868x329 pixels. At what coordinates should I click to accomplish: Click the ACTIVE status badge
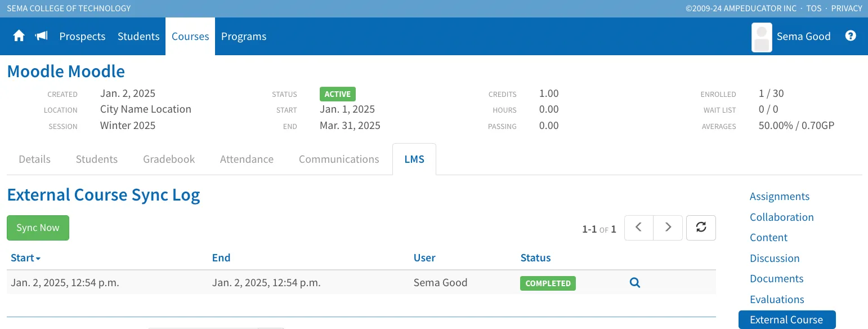338,94
